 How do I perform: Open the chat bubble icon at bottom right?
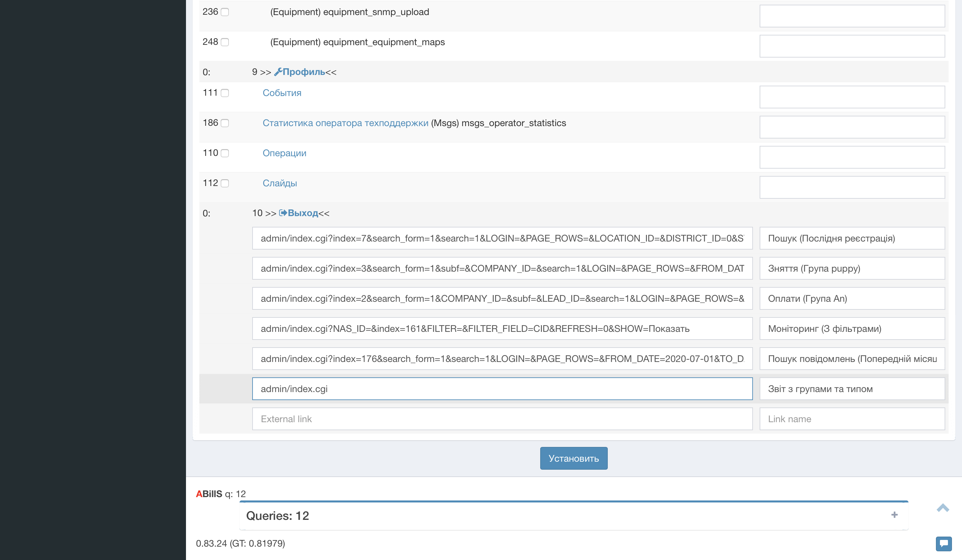(x=943, y=543)
